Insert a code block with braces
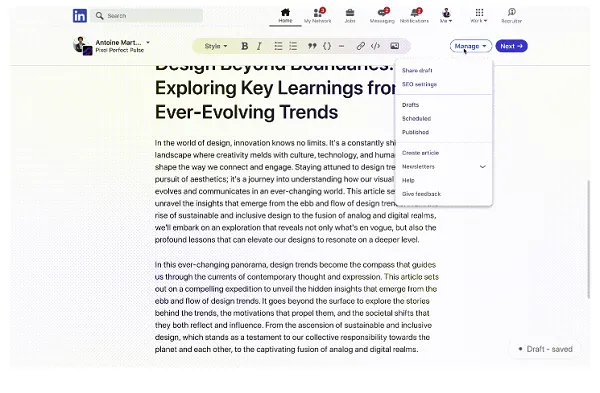 point(327,46)
